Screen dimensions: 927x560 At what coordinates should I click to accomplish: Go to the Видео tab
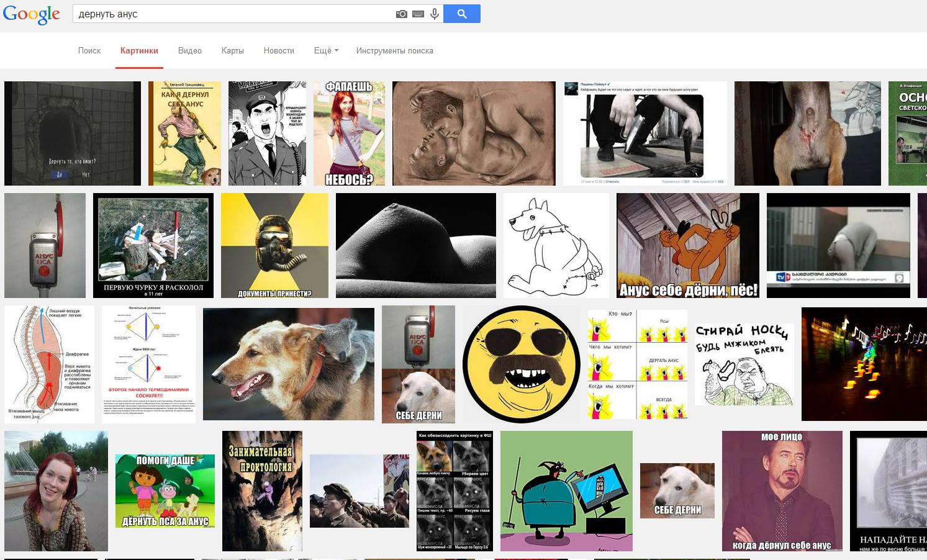click(190, 51)
